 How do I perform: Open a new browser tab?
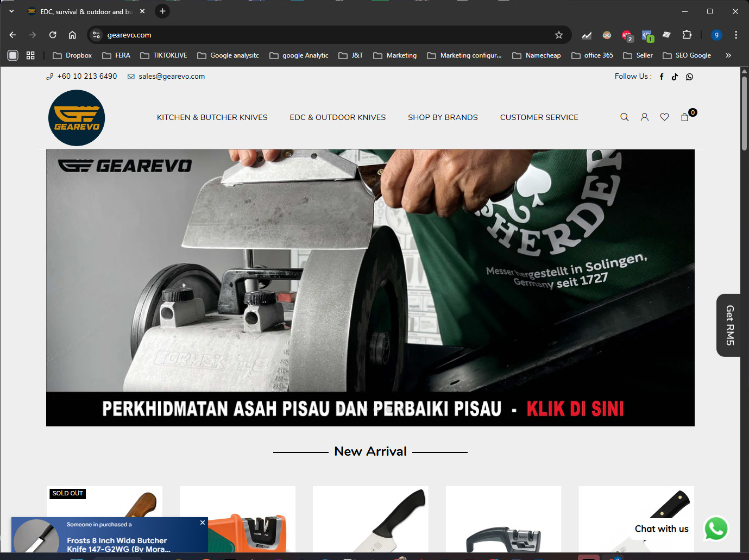(162, 11)
